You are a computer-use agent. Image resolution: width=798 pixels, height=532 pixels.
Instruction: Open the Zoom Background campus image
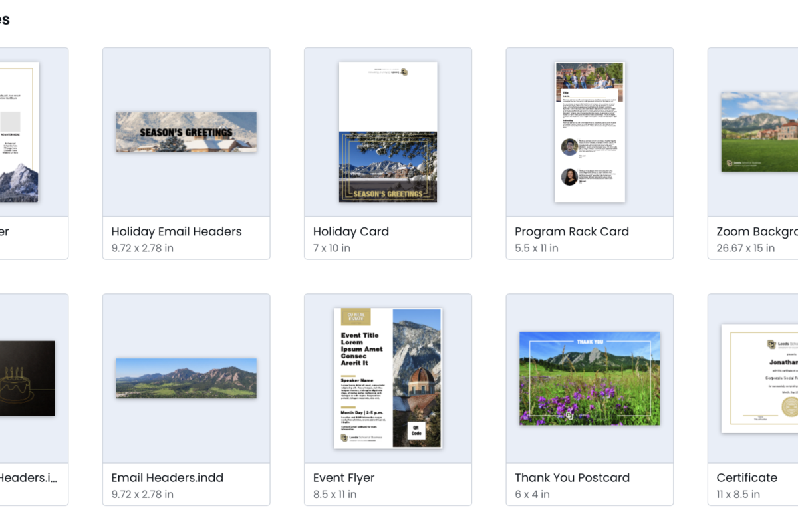pyautogui.click(x=759, y=132)
